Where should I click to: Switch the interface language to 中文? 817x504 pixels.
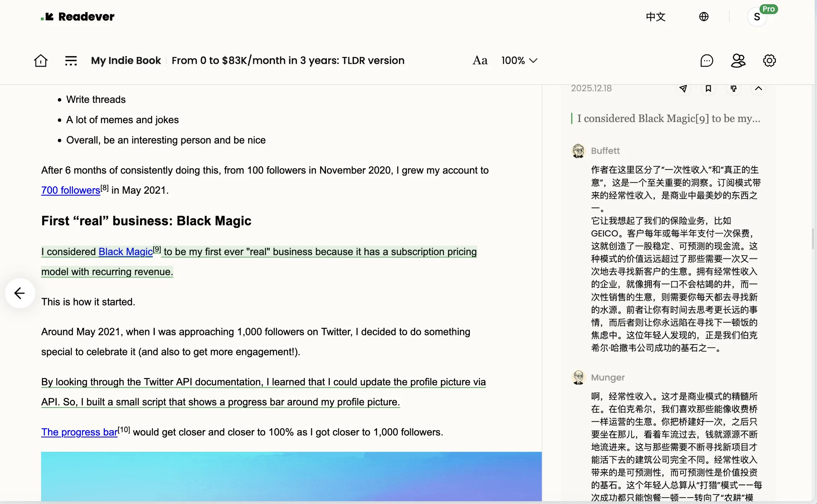coord(656,17)
